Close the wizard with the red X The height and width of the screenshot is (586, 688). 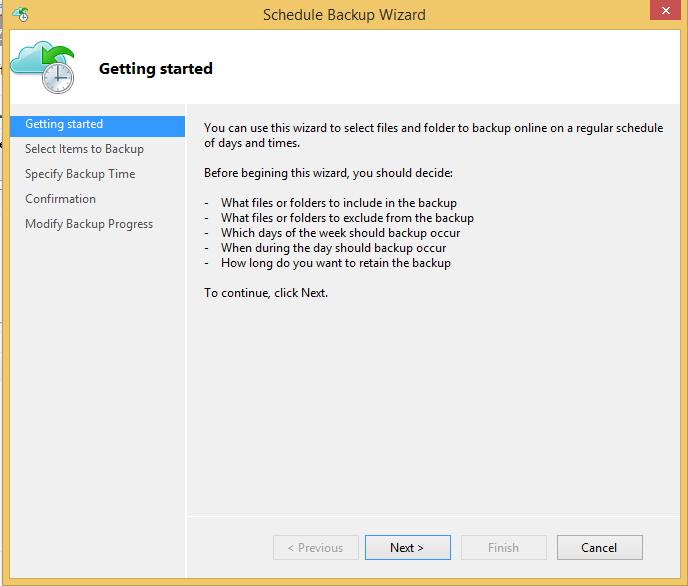click(x=666, y=10)
